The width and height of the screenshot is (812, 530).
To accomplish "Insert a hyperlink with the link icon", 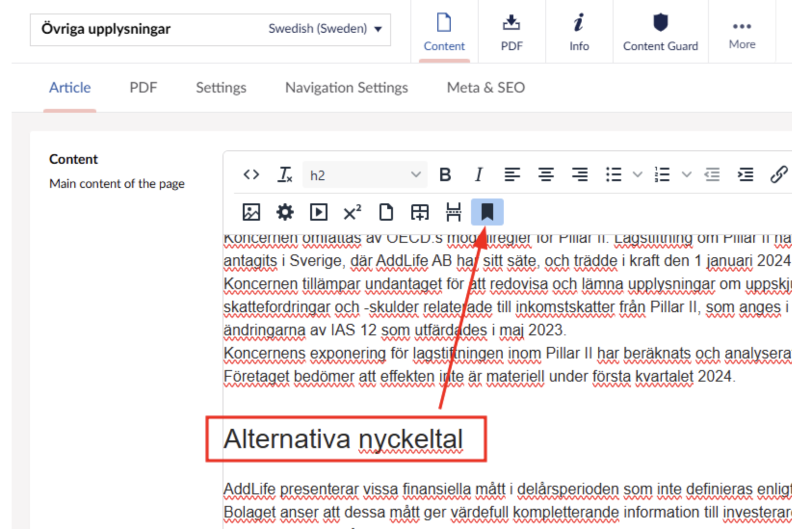I will 778,174.
